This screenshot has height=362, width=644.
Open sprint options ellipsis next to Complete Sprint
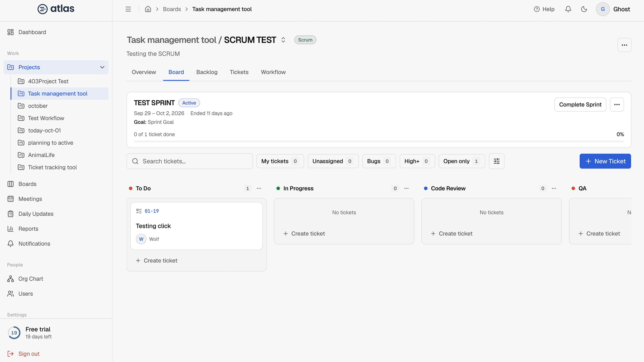coord(617,104)
